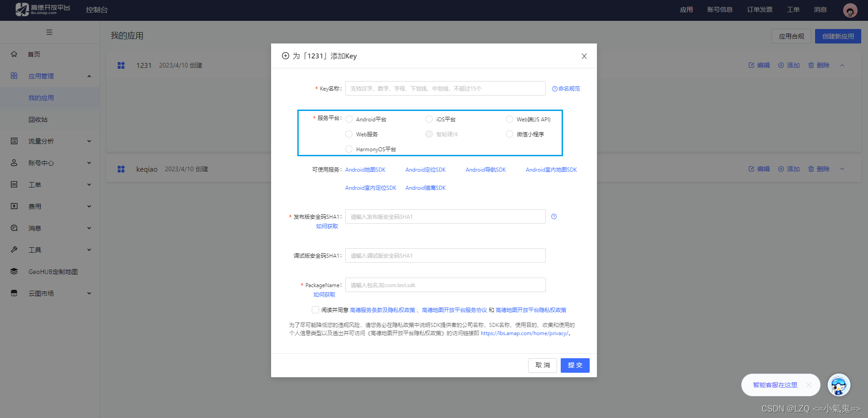Collapse the 1231 app row chevron
Screen dimensions: 868x418
pos(842,65)
